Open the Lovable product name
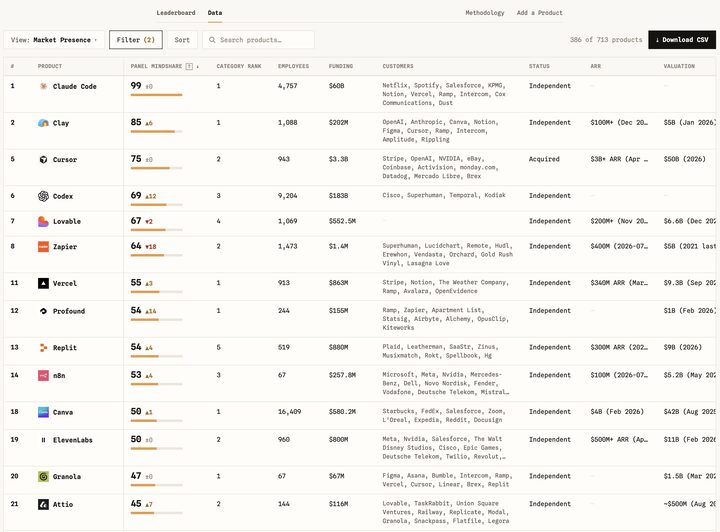The image size is (720, 532). 67,221
